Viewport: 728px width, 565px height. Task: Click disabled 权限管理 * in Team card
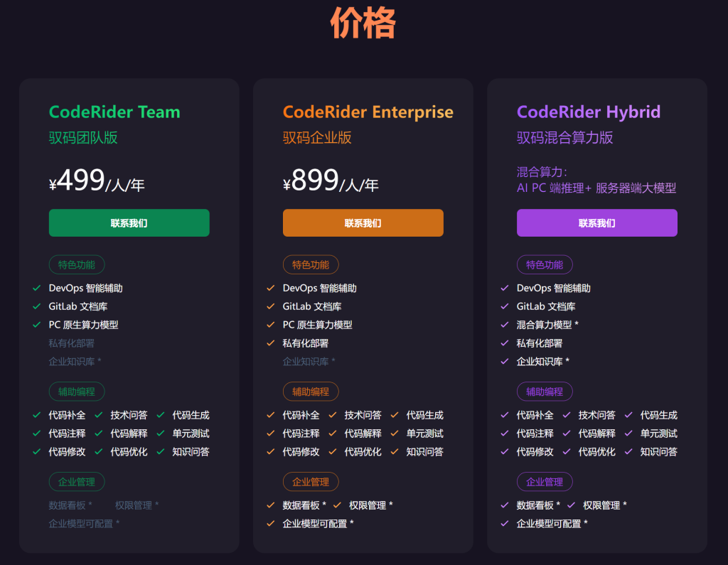pos(137,505)
